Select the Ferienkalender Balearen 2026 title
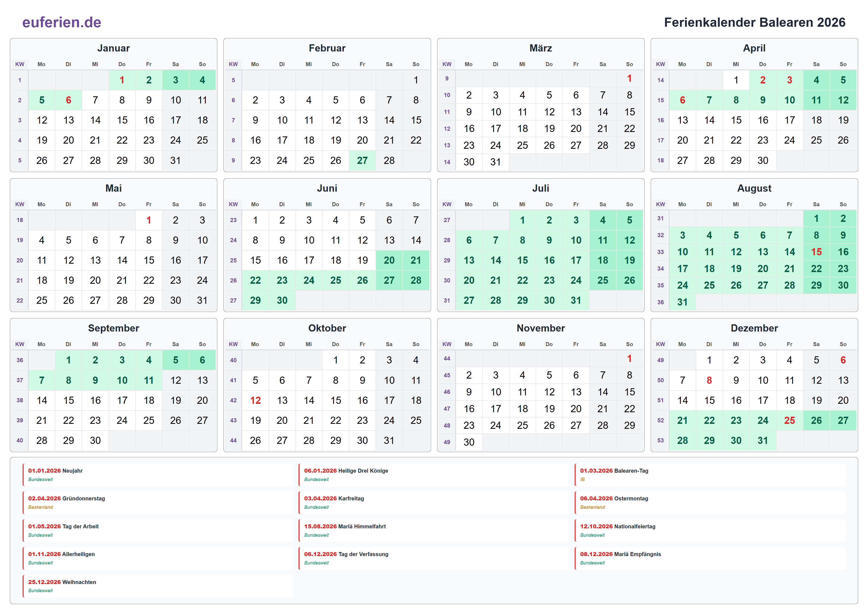 coord(755,22)
